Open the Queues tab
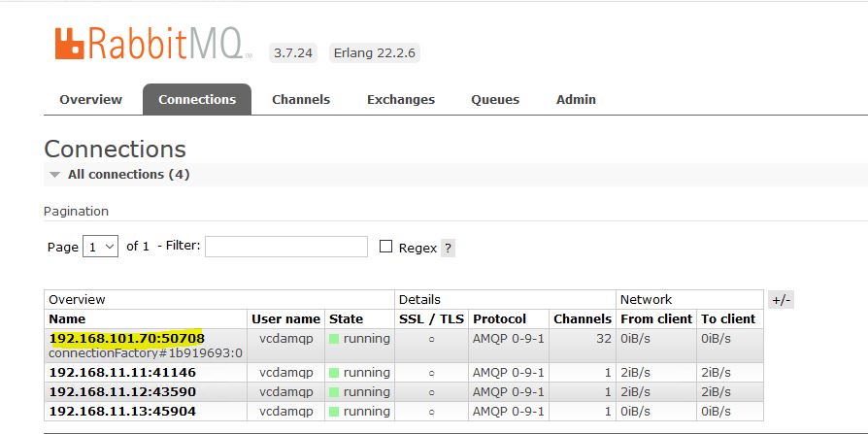 [x=495, y=99]
